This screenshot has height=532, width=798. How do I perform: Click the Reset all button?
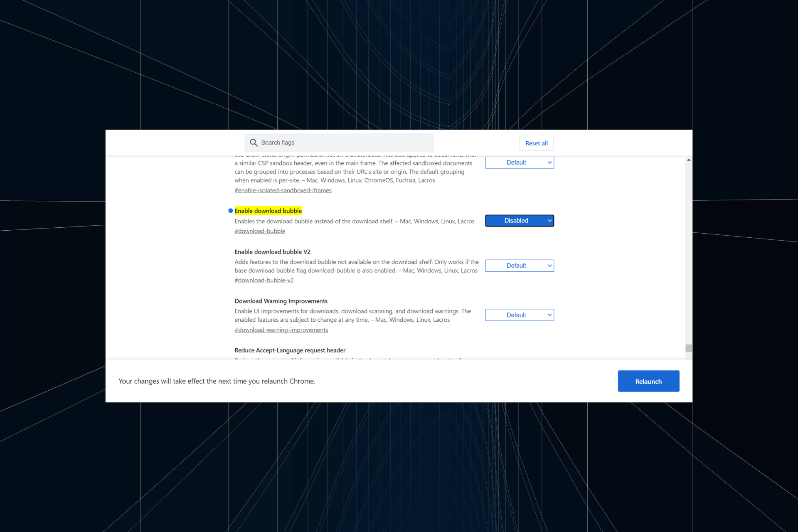536,143
